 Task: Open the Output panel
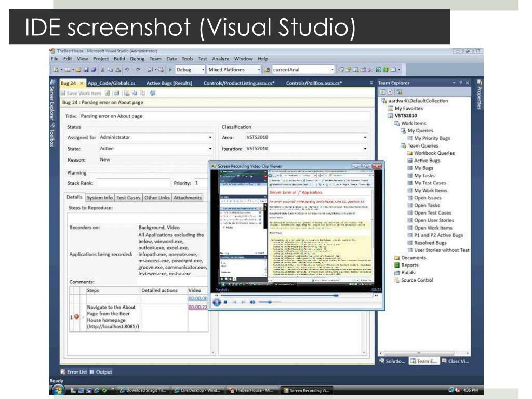coord(101,372)
